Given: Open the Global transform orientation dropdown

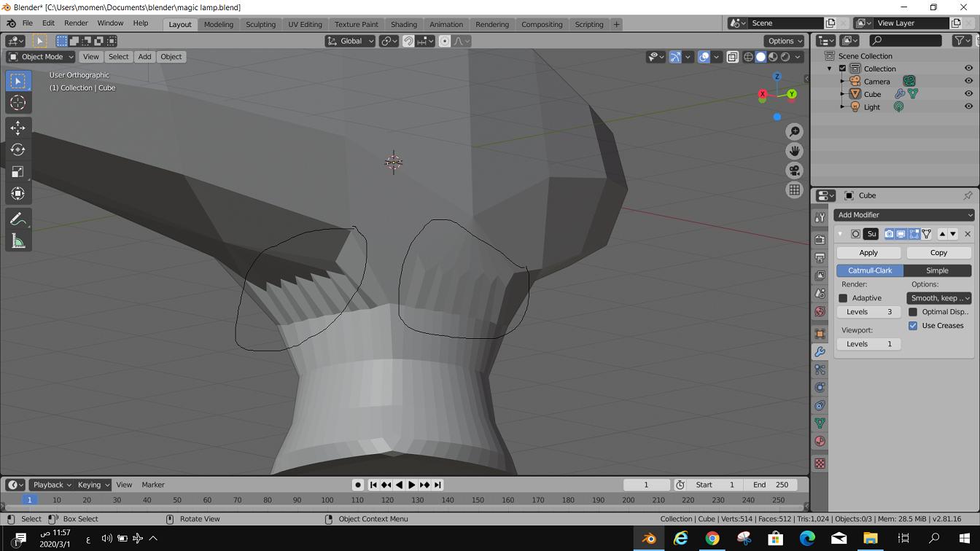Looking at the screenshot, I should [x=351, y=41].
